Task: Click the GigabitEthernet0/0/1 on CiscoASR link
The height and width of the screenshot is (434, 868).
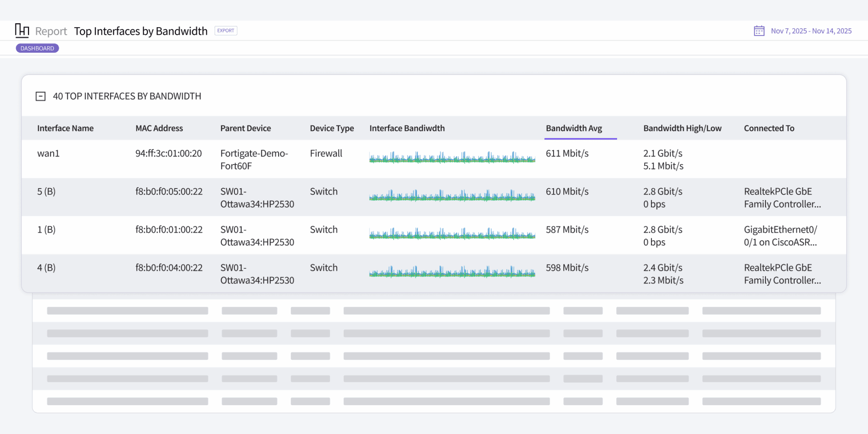Action: (x=782, y=236)
